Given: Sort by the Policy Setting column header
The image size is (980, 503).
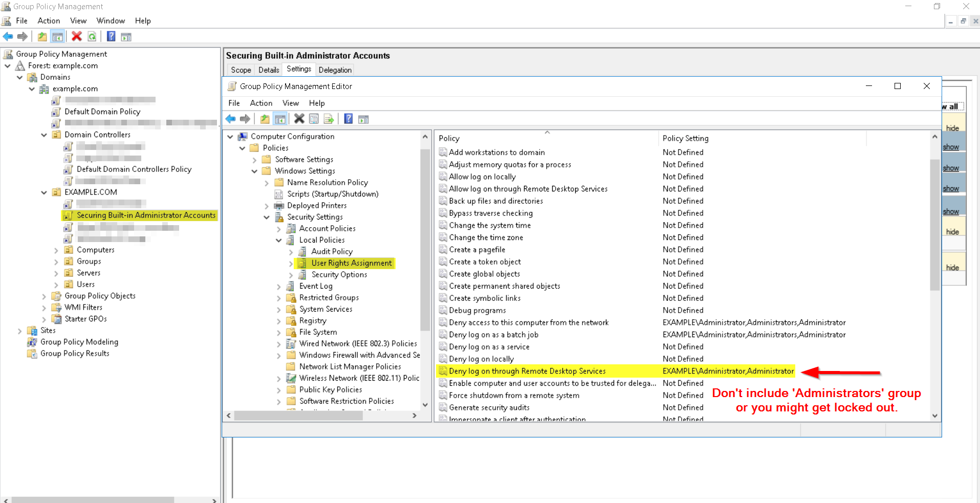Looking at the screenshot, I should (685, 138).
